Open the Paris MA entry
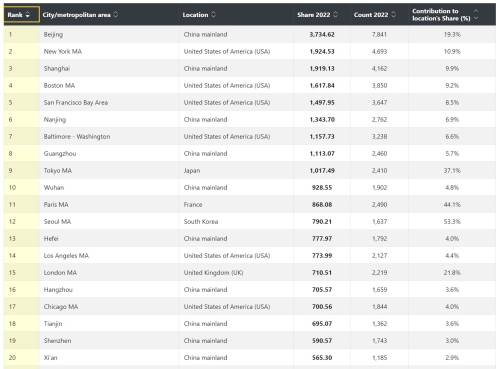This screenshot has height=369, width=500. pyautogui.click(x=56, y=205)
